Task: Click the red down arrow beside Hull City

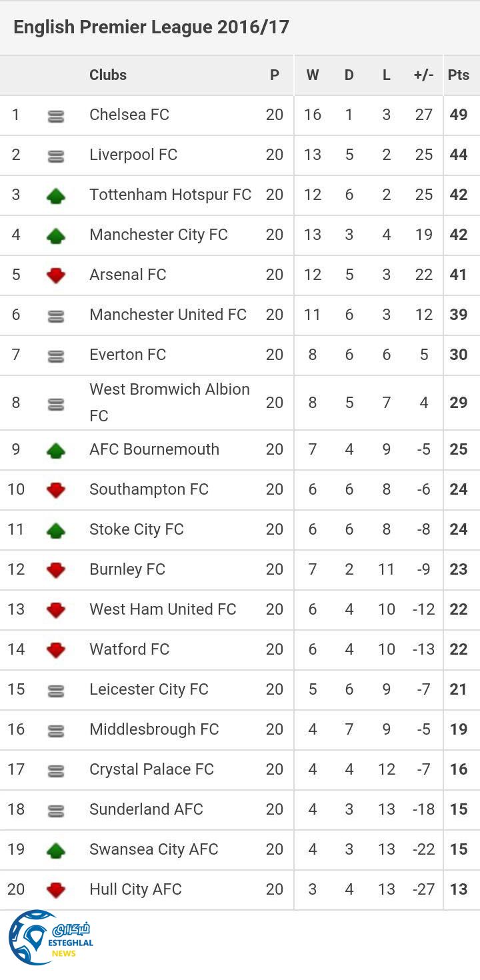Action: pyautogui.click(x=56, y=890)
